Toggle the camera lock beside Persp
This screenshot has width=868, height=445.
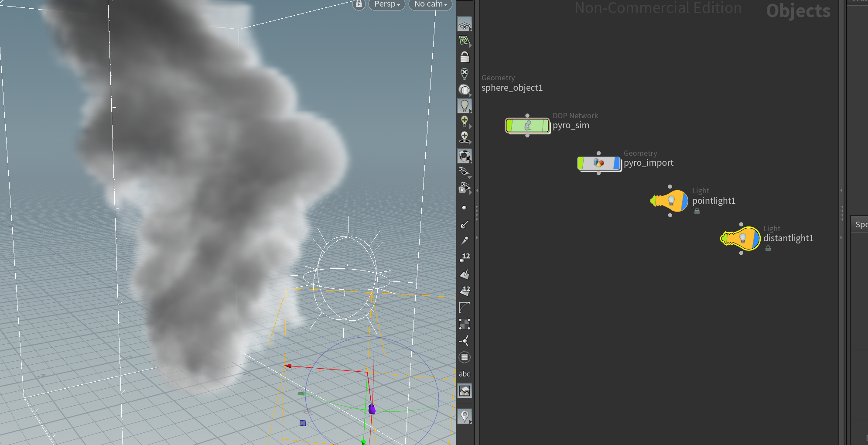359,4
